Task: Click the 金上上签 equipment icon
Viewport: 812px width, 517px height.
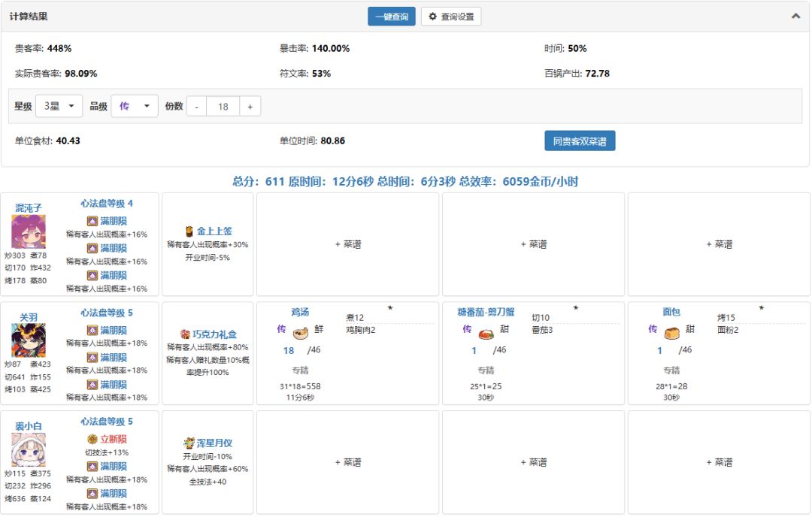Action: coord(189,231)
